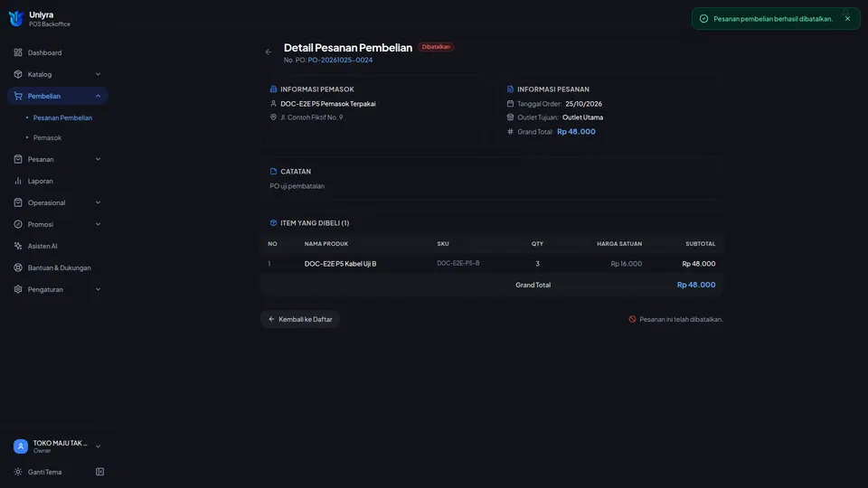This screenshot has width=868, height=488.
Task: Click note text PO uji pembatalan
Action: pyautogui.click(x=297, y=186)
